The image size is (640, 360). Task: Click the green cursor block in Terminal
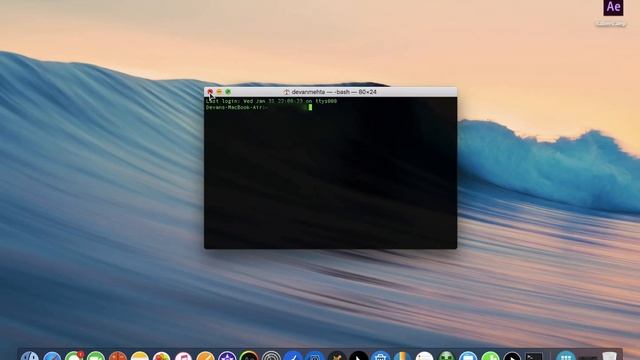click(310, 107)
